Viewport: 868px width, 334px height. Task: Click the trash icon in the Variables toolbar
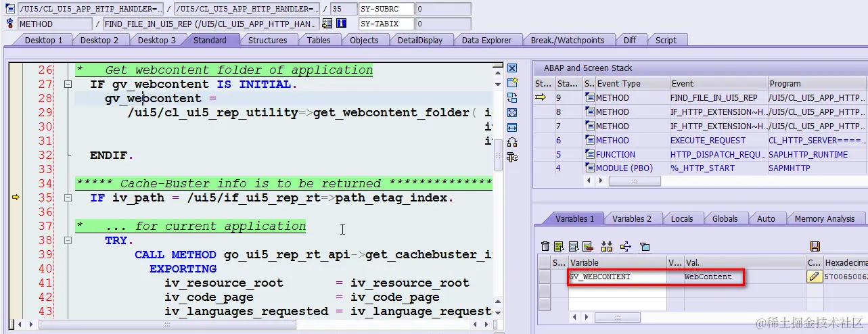(x=545, y=247)
